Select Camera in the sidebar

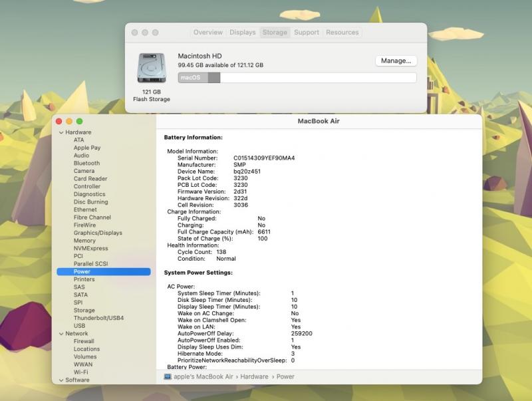[x=84, y=171]
